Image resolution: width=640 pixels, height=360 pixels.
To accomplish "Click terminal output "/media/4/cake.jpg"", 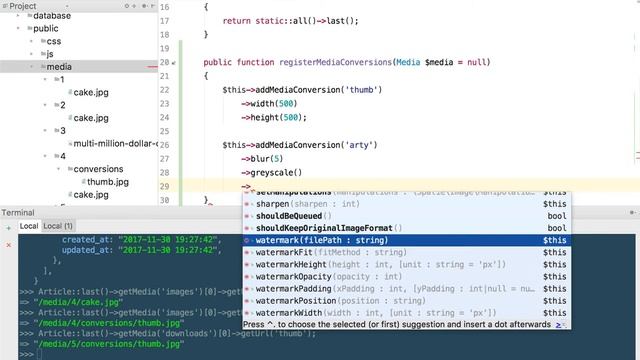I will coord(78,302).
